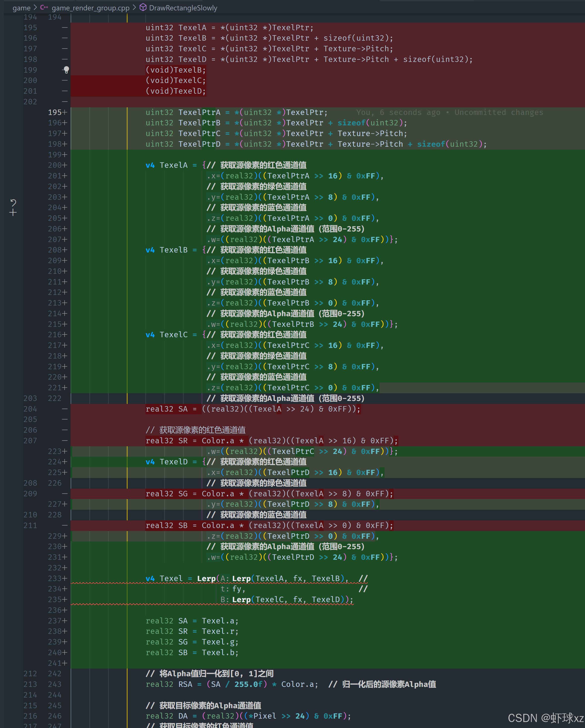Click removed line 'real32 SB = Color.a *'
Image resolution: width=585 pixels, height=728 pixels.
(x=269, y=525)
